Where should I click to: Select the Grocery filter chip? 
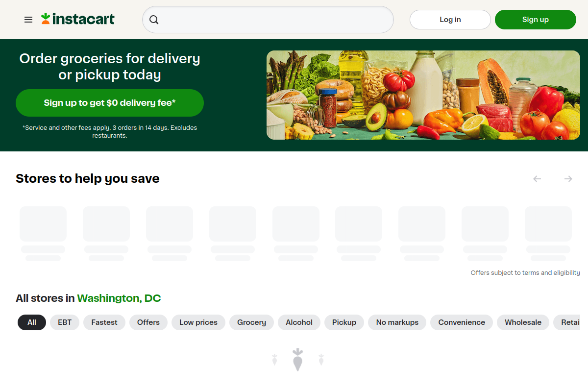tap(251, 322)
